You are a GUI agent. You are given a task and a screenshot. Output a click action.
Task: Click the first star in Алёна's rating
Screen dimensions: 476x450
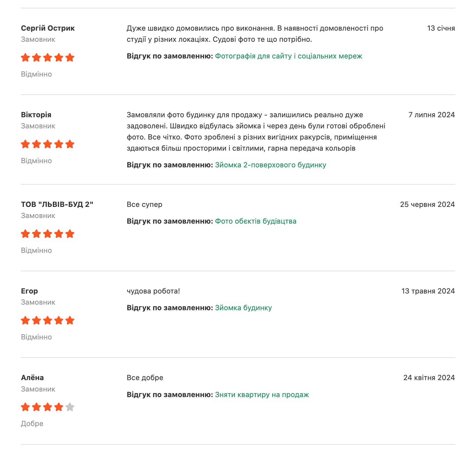tap(25, 407)
